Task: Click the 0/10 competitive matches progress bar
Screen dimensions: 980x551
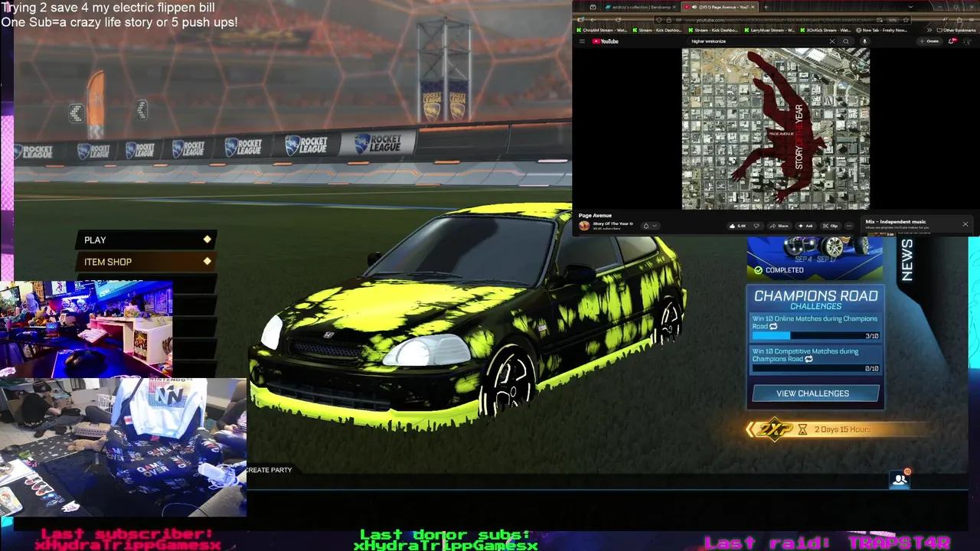Action: [x=815, y=368]
